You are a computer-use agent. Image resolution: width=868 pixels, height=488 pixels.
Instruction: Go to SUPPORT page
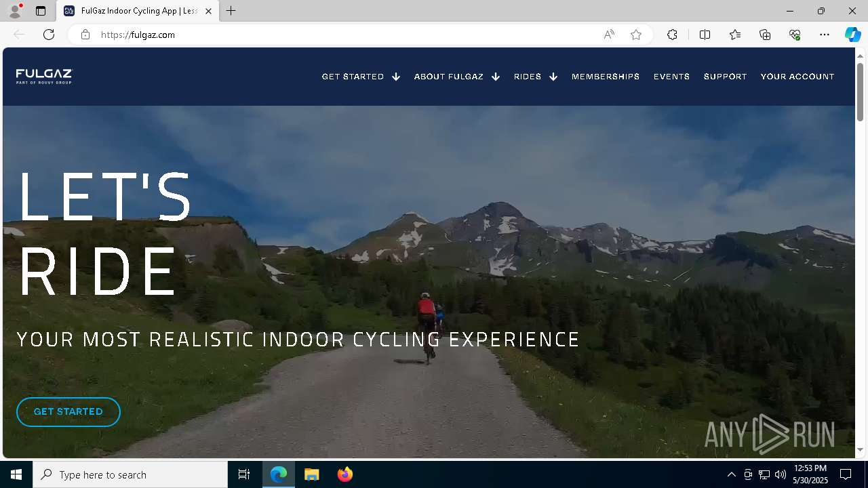point(725,77)
